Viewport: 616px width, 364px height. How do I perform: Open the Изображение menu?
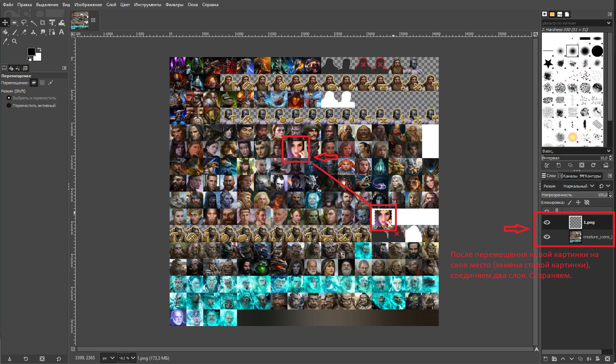pyautogui.click(x=88, y=5)
